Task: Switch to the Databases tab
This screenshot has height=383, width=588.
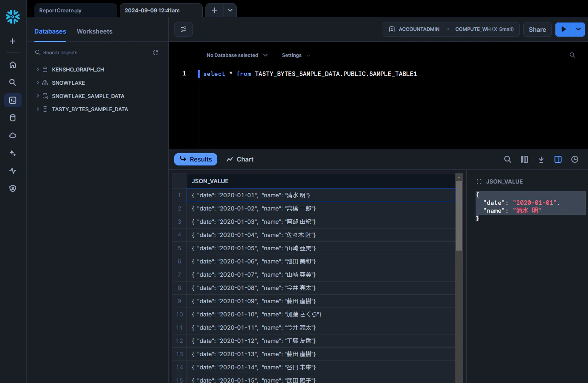Action: pos(50,31)
